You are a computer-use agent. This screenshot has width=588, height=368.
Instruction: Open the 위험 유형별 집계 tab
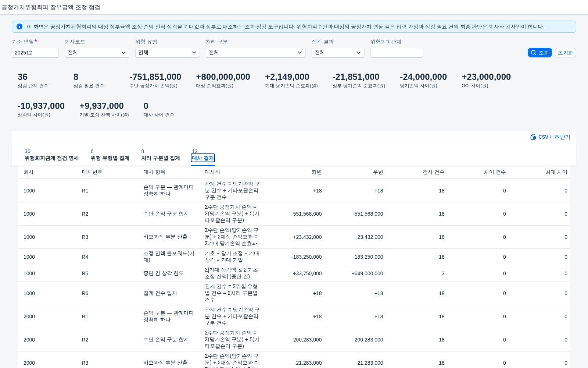click(x=110, y=158)
